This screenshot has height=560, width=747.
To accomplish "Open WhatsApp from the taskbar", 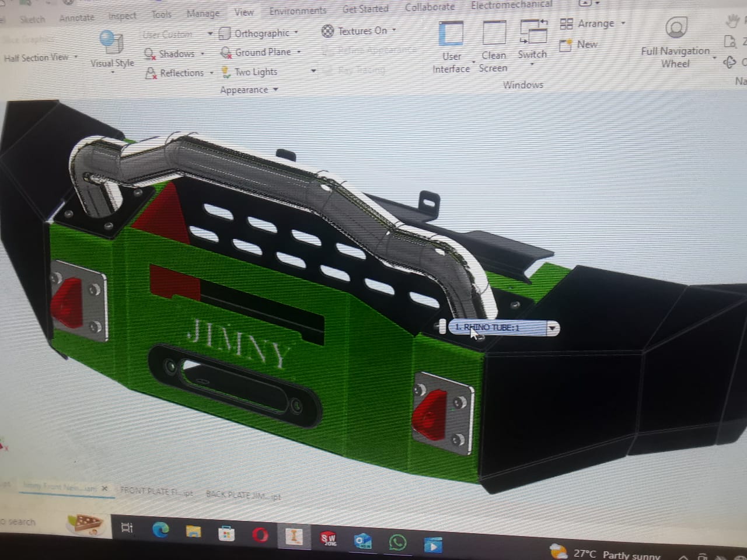I will 397,542.
